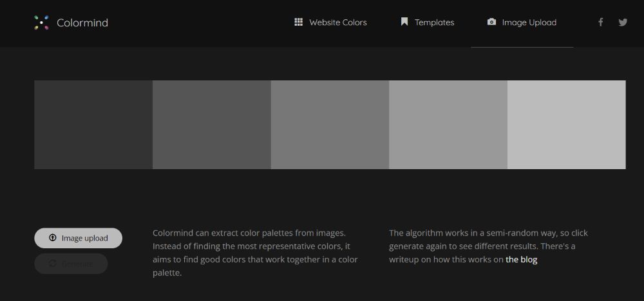Select the Image Upload tab label
Image resolution: width=644 pixels, height=301 pixels.
(529, 23)
